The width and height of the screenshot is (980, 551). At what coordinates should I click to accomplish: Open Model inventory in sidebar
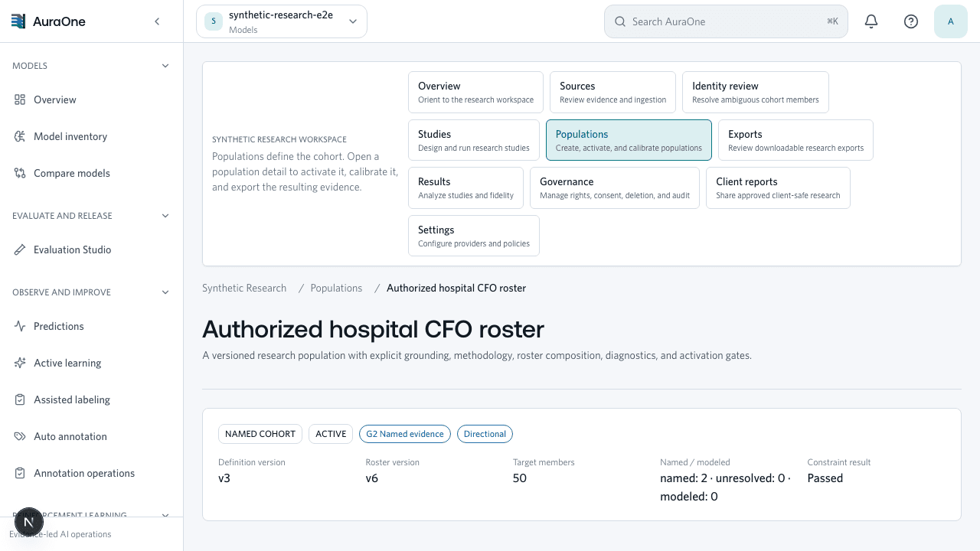(91, 136)
